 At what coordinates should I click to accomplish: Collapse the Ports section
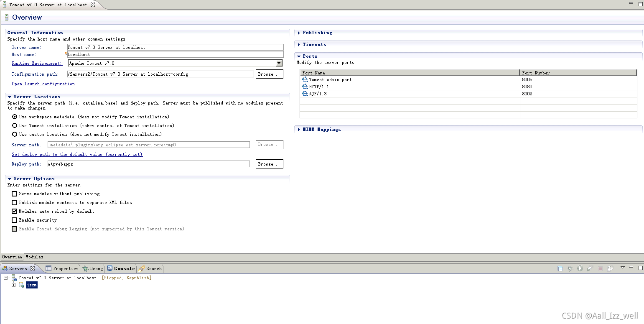pyautogui.click(x=299, y=56)
